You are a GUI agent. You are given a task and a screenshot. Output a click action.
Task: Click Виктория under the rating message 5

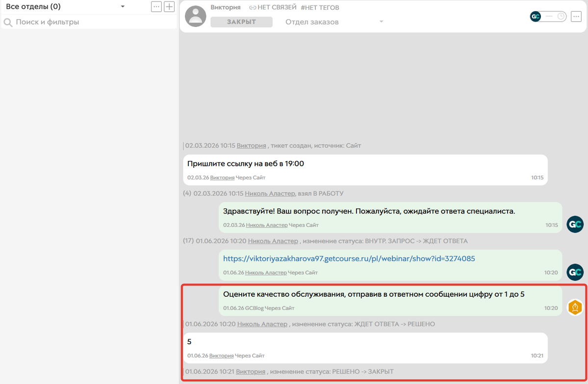(x=221, y=356)
